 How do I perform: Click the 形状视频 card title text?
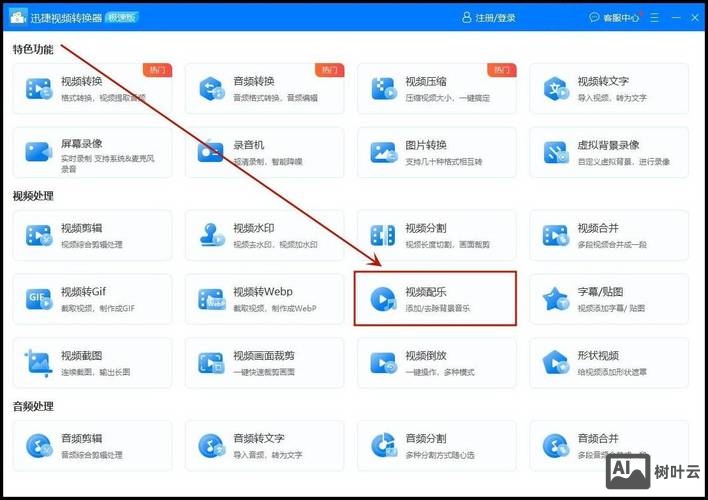click(598, 355)
